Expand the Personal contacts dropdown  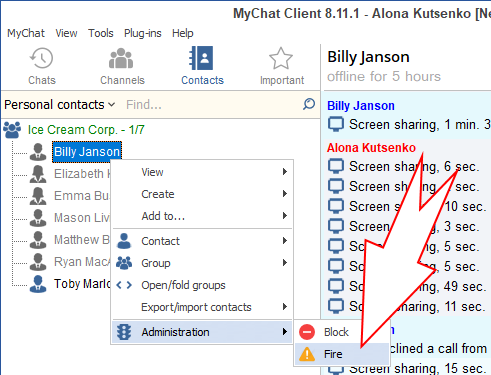point(59,105)
